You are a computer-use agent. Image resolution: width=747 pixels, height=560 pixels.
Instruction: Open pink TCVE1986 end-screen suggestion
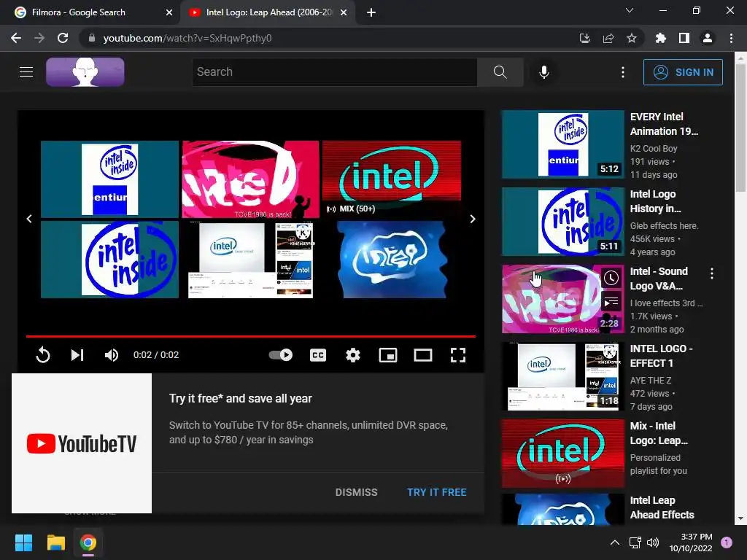click(251, 179)
